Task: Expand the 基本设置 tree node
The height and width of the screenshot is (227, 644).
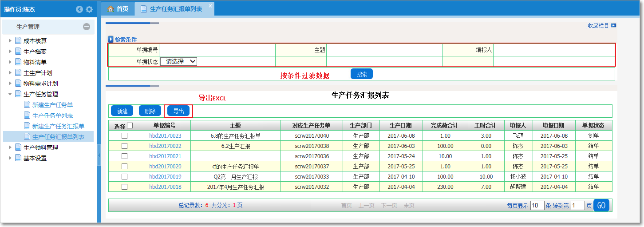Action: pos(10,158)
